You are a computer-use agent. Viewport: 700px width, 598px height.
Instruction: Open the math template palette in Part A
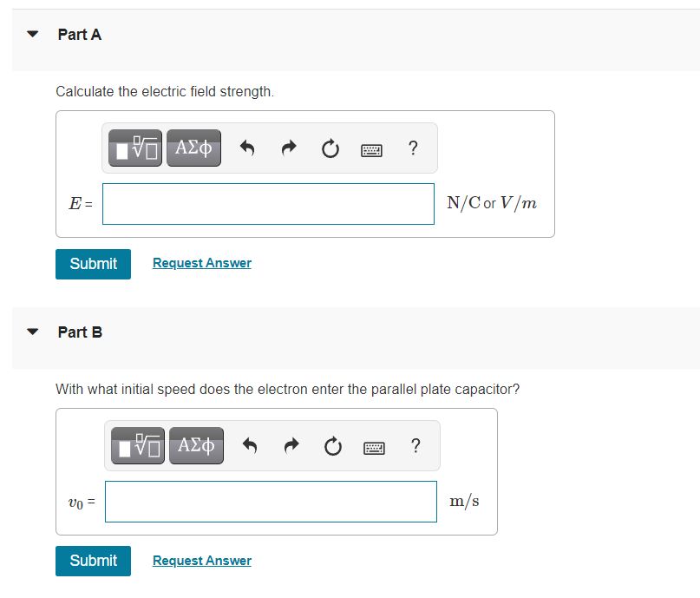pos(134,148)
